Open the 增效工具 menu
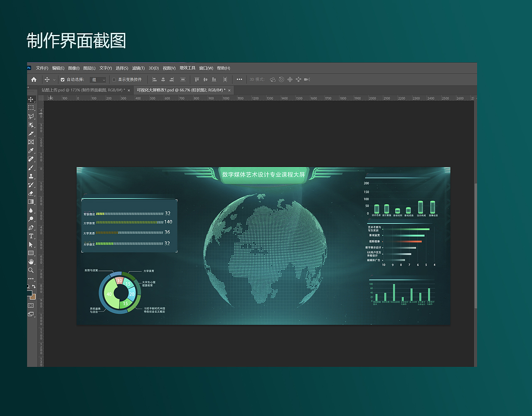This screenshot has height=416, width=532. point(187,68)
